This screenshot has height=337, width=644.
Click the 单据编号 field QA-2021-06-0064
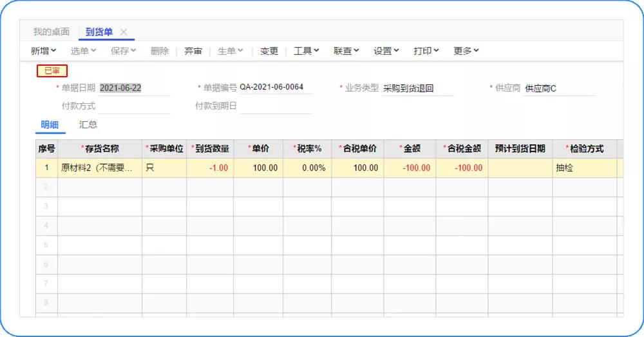tap(276, 87)
